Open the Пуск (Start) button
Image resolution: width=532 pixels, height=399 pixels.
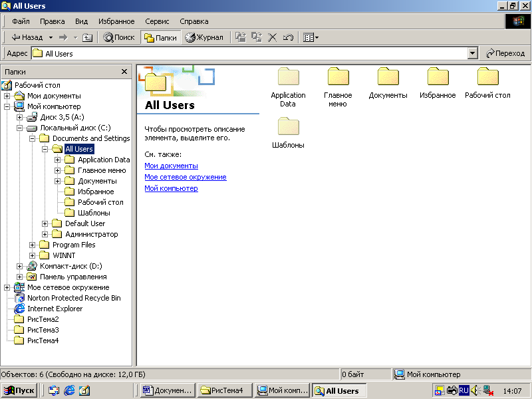point(19,390)
